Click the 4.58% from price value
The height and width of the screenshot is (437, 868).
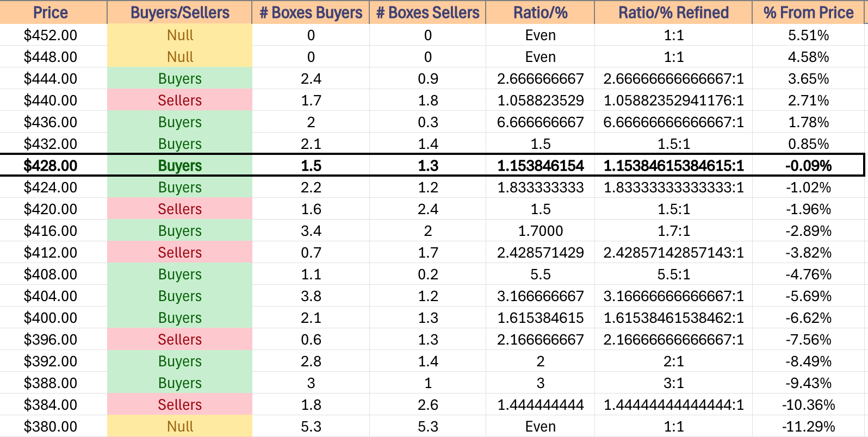coord(809,57)
